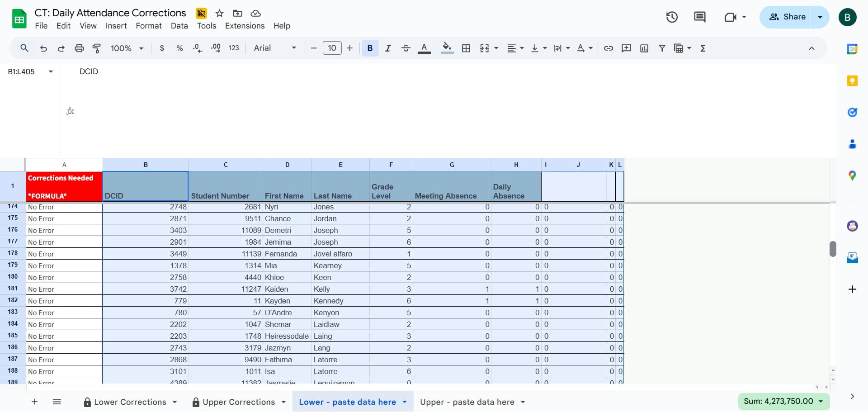
Task: Show all sheets list
Action: click(x=57, y=402)
